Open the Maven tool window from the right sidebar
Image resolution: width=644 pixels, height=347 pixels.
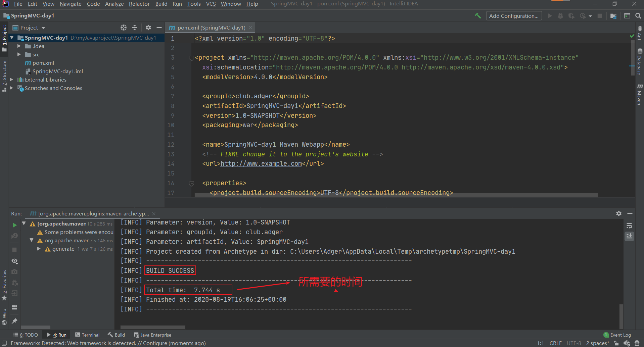pyautogui.click(x=640, y=94)
